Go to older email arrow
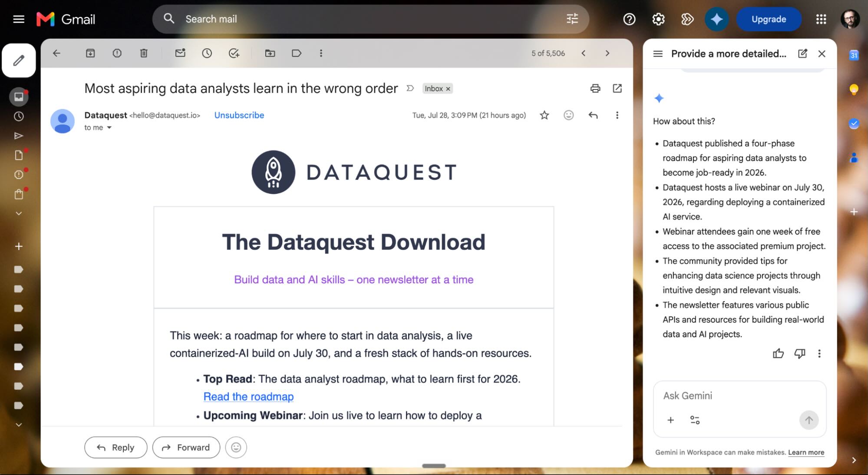Screen dimensions: 868x475 [607, 53]
